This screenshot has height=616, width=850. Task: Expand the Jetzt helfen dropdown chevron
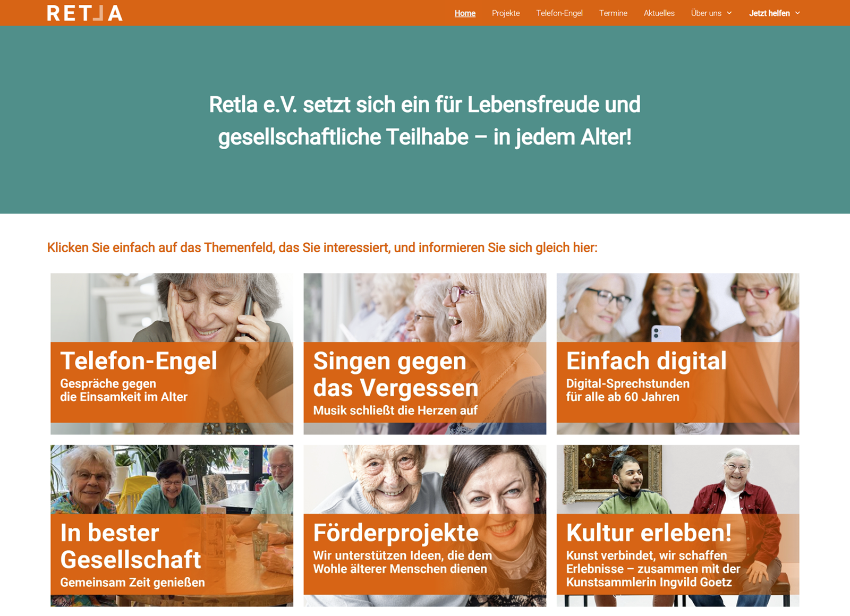coord(797,13)
